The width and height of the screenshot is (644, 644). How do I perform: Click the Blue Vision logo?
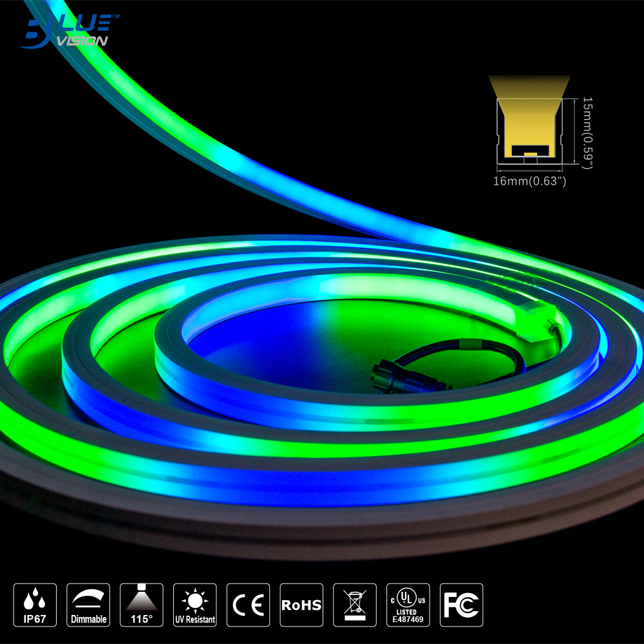click(68, 30)
